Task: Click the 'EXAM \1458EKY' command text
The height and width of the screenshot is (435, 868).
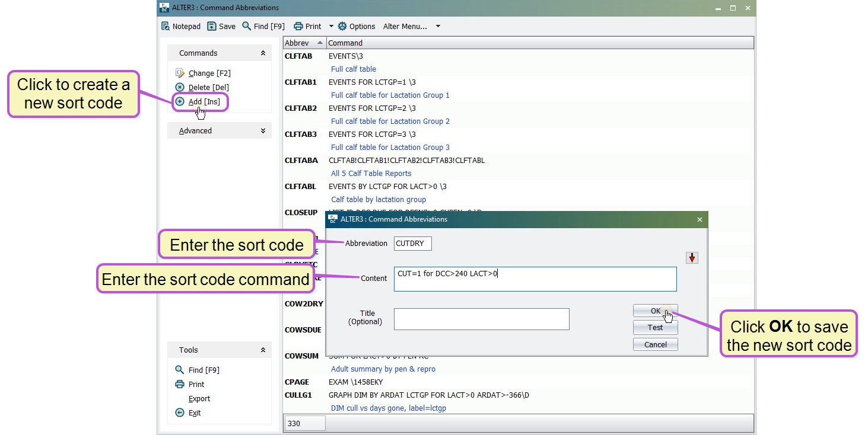Action: [355, 382]
